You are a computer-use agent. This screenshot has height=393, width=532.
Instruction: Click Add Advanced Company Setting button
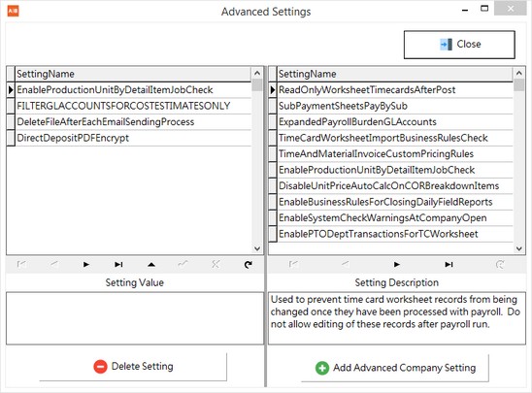[x=395, y=368]
